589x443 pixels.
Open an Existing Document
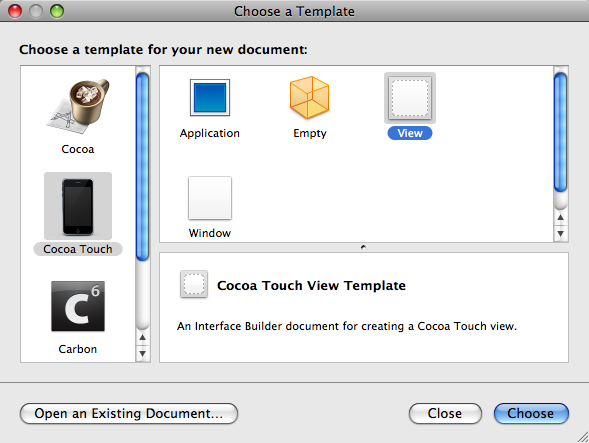pos(129,413)
